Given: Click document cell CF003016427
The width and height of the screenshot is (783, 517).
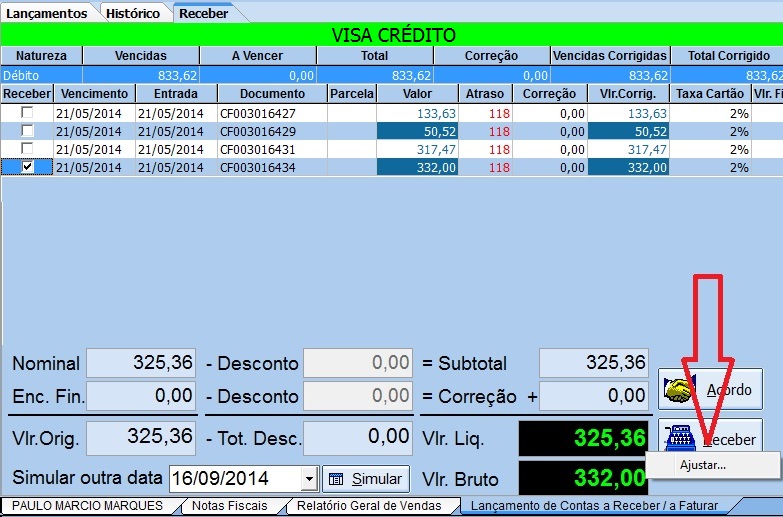Looking at the screenshot, I should click(x=272, y=113).
